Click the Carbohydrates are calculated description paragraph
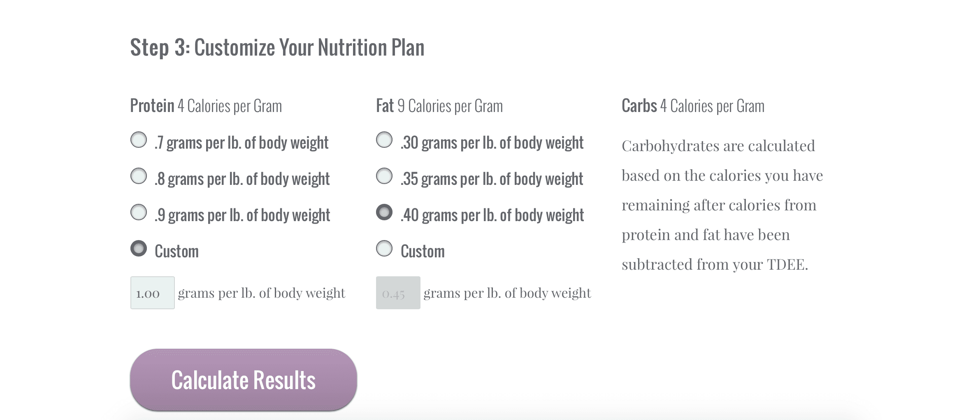The width and height of the screenshot is (980, 420). click(x=722, y=205)
